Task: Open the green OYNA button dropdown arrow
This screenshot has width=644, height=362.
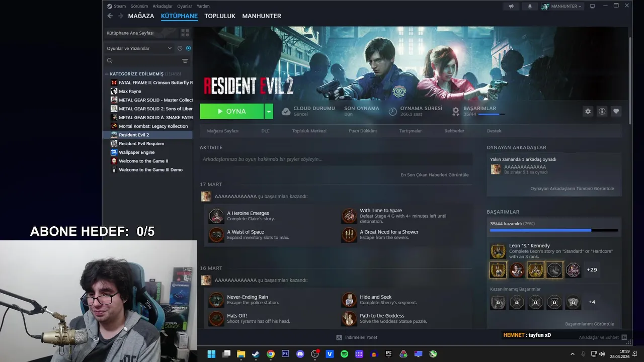Action: 269,112
